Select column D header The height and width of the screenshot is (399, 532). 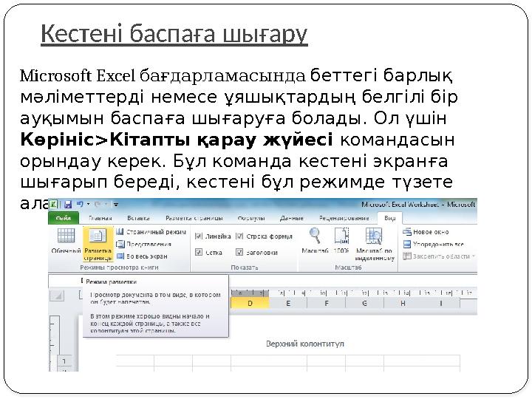(x=250, y=303)
